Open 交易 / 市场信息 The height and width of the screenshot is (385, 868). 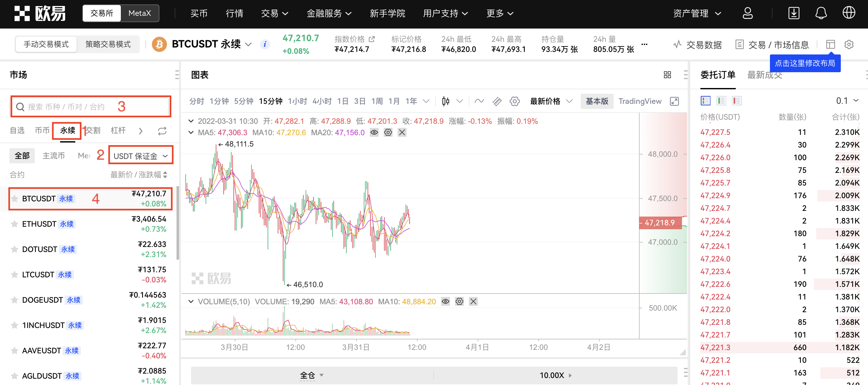(772, 45)
